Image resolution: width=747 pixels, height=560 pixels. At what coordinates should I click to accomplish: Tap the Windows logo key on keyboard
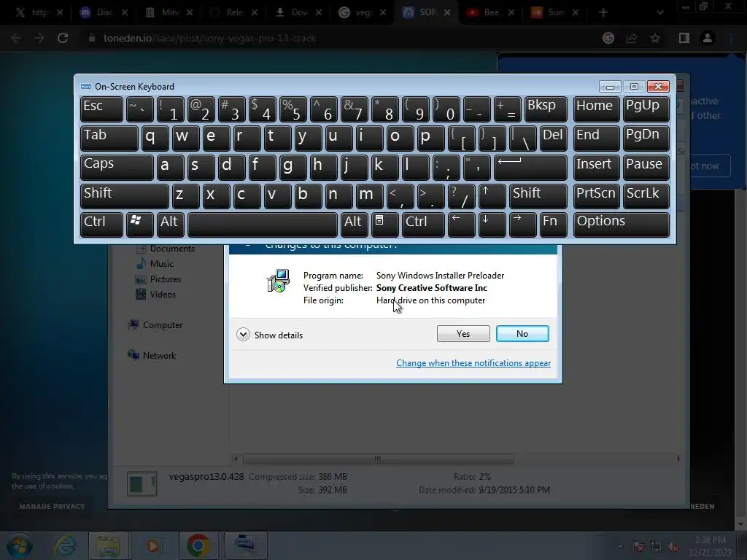tap(139, 225)
